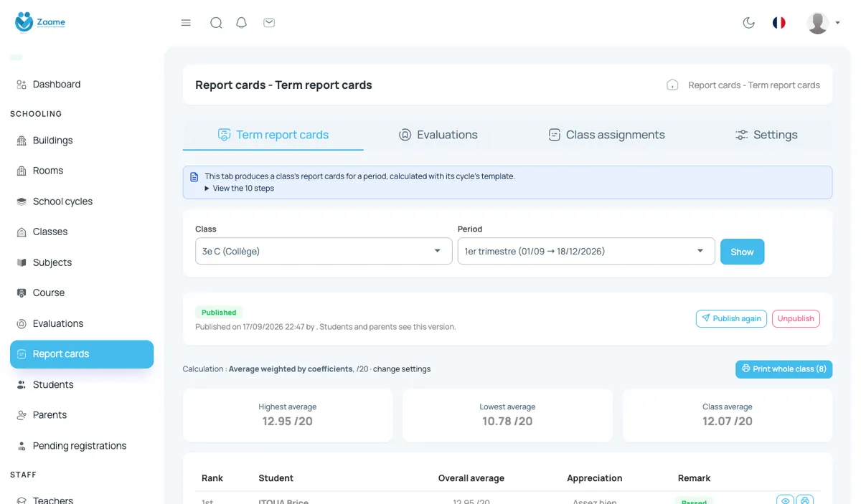
Task: Switch to the Term report cards tab
Action: coord(273,135)
